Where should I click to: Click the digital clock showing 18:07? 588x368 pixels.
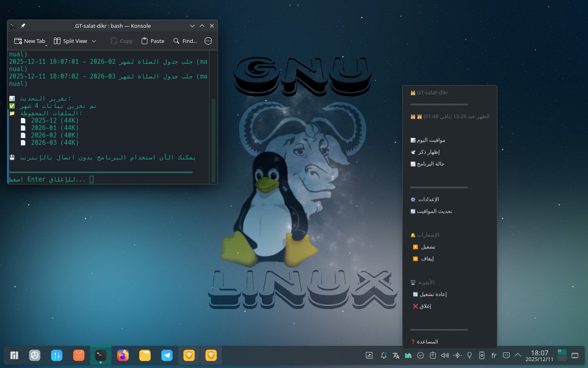tap(539, 355)
